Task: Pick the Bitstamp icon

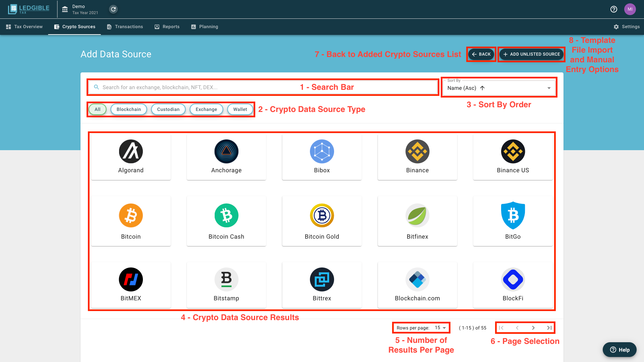Action: click(226, 280)
